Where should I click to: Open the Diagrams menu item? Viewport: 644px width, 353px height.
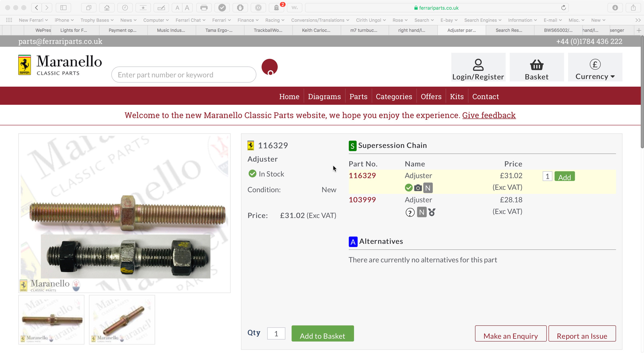324,96
